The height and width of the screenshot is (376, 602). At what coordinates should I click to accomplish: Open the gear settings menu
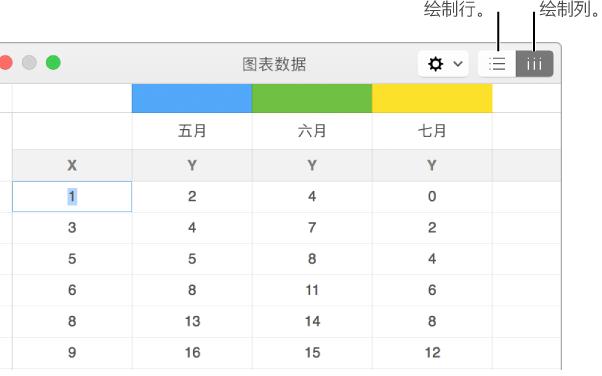443,64
